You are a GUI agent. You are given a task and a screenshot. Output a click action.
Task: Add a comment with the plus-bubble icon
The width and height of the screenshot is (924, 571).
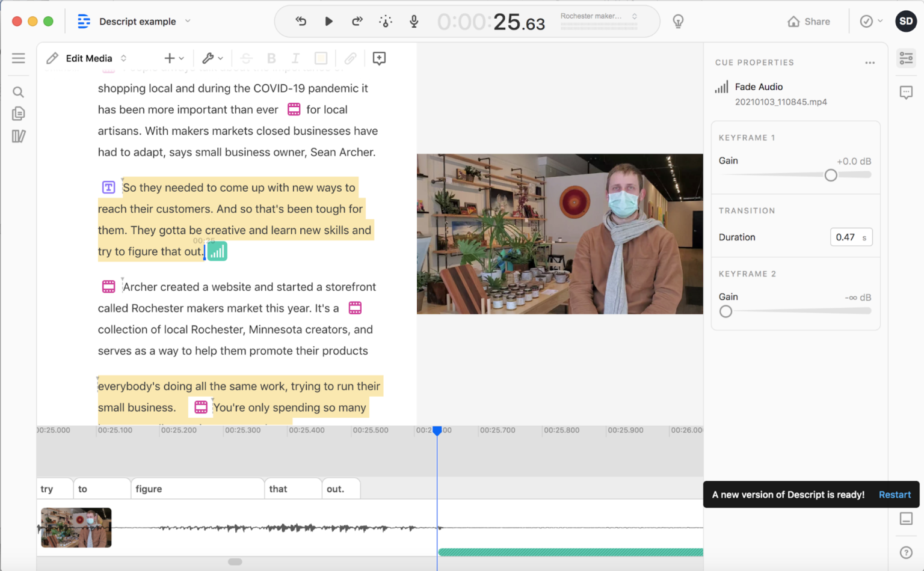point(379,58)
